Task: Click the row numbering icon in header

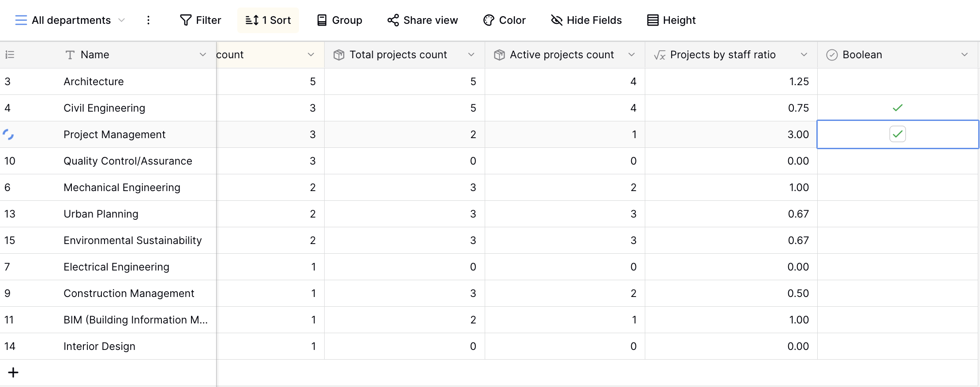Action: point(10,55)
